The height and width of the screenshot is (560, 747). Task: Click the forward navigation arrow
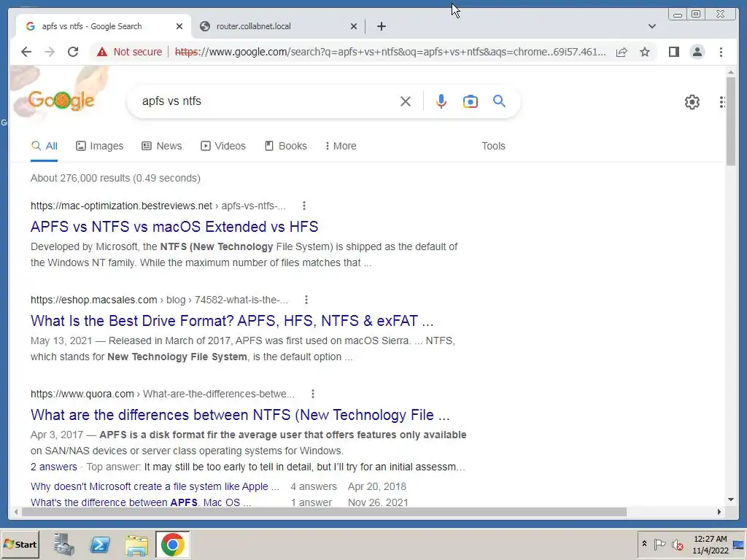tap(50, 52)
